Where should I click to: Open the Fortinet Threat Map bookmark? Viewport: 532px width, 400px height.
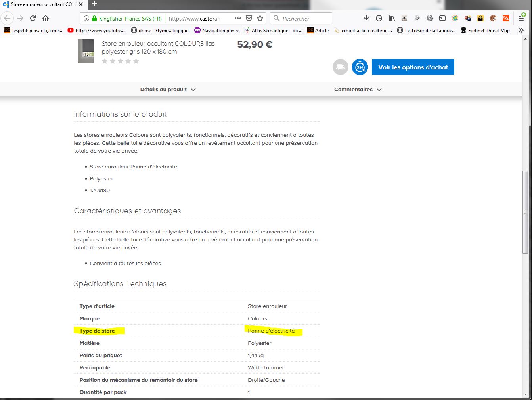pyautogui.click(x=485, y=30)
